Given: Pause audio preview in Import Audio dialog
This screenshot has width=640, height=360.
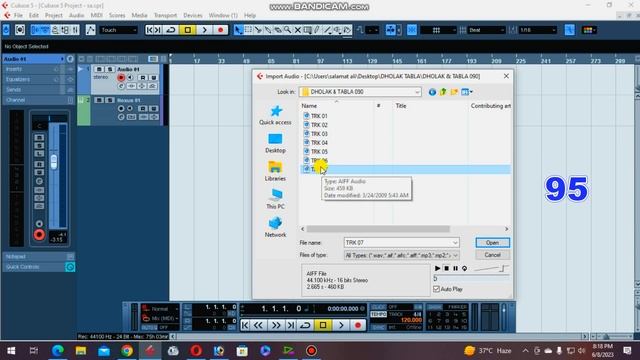Looking at the screenshot, I should tap(456, 268).
